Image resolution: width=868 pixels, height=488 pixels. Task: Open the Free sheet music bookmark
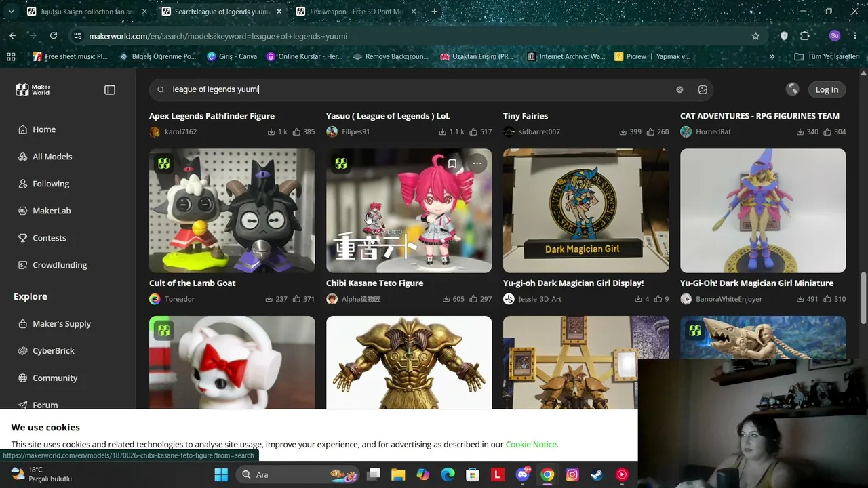[70, 56]
